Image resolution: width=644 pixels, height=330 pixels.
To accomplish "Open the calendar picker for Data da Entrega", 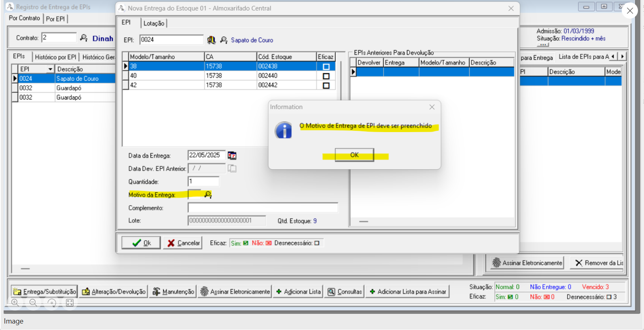I will pyautogui.click(x=232, y=156).
